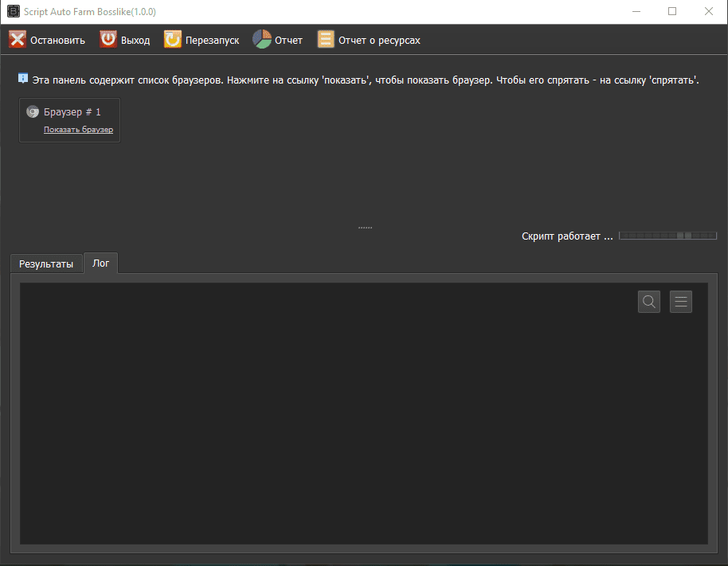Click the dotted splitter handle between panels

tap(365, 228)
